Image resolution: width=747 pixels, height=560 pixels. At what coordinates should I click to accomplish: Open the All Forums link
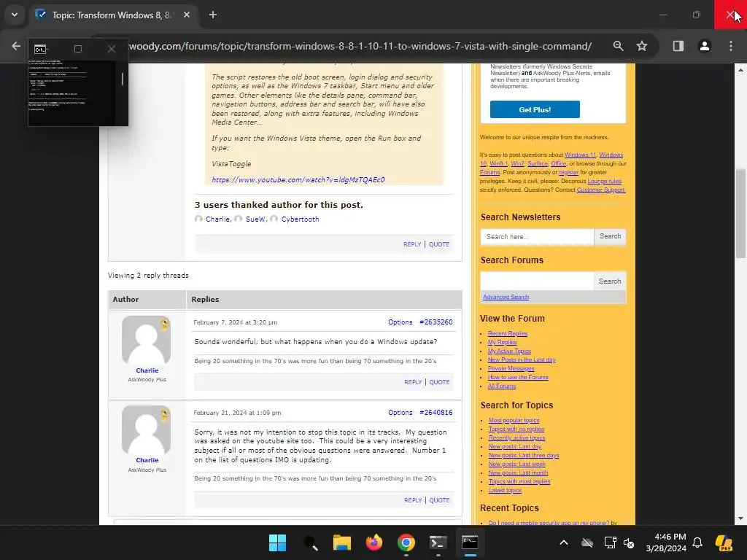coord(502,386)
